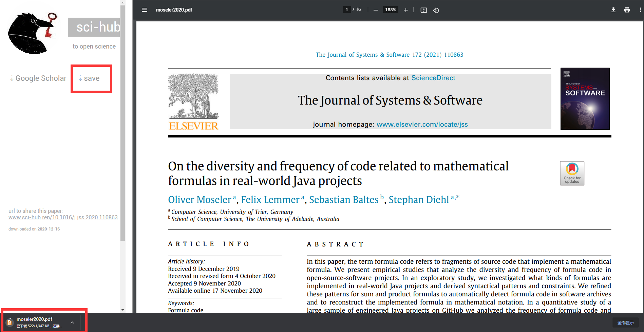Click the zoom out minus button
Image resolution: width=644 pixels, height=332 pixels.
click(x=375, y=10)
